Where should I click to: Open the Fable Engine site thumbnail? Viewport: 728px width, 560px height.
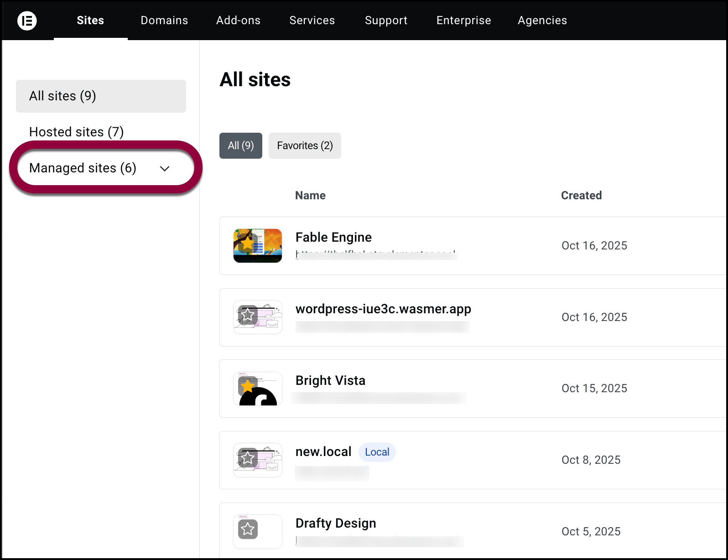[258, 246]
